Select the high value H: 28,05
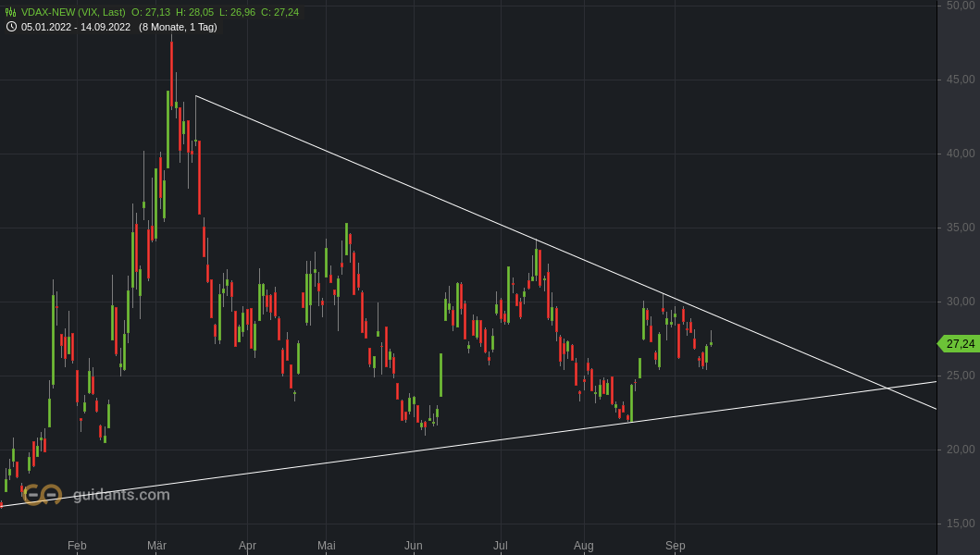This screenshot has width=980, height=555. point(196,12)
